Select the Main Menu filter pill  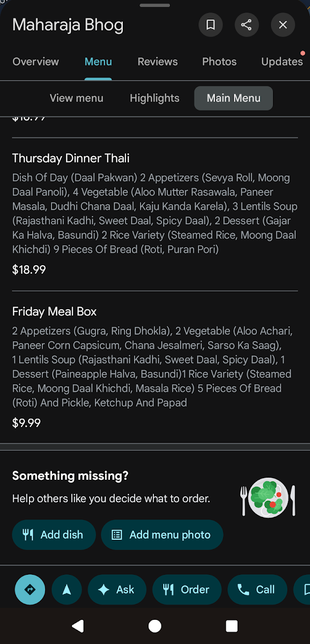[x=233, y=98]
